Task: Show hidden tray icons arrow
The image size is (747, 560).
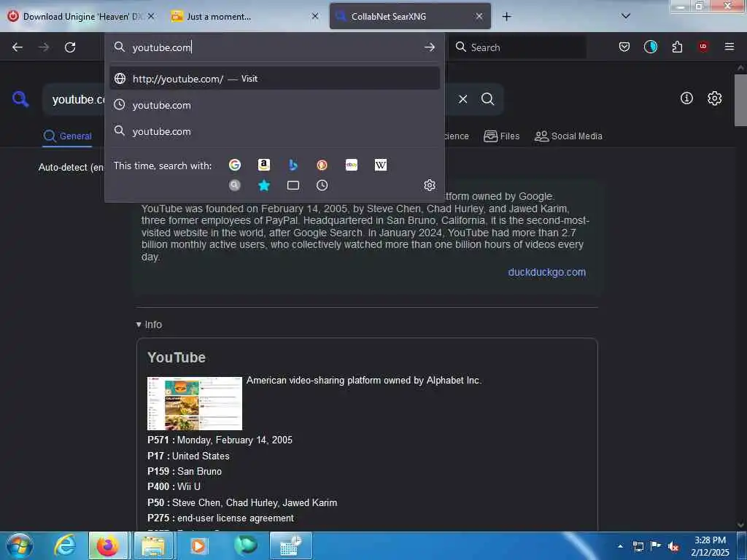Action: point(620,546)
